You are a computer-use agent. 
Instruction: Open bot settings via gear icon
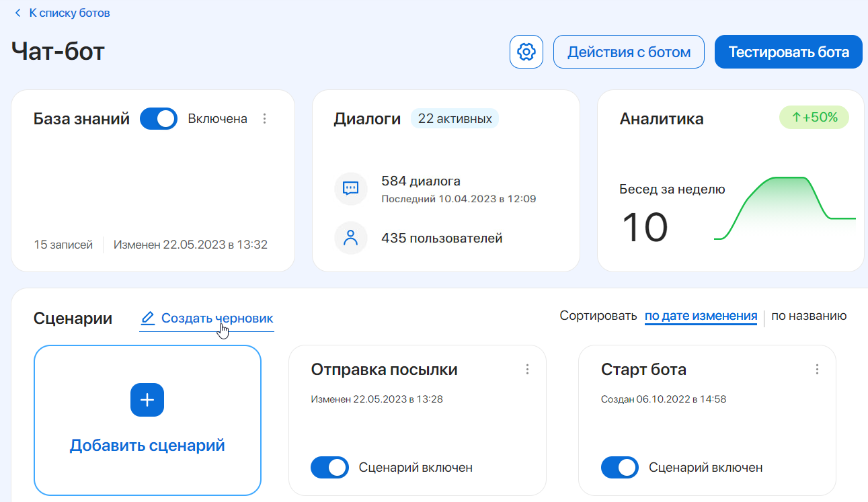[x=526, y=51]
